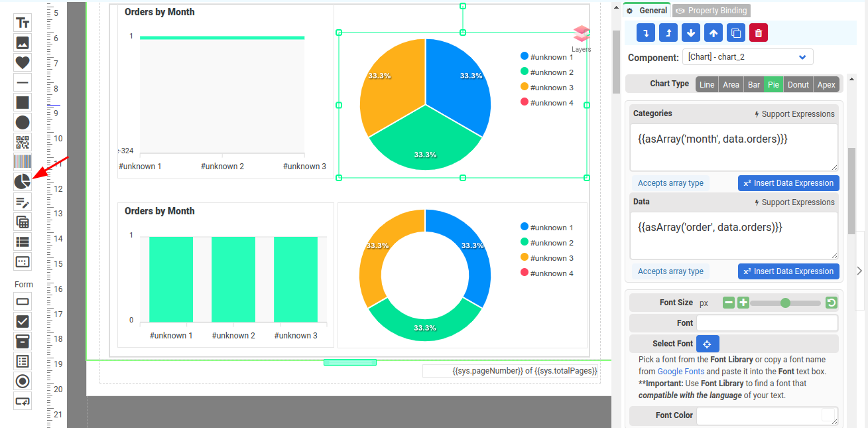Duplicate the selected component

tap(735, 33)
